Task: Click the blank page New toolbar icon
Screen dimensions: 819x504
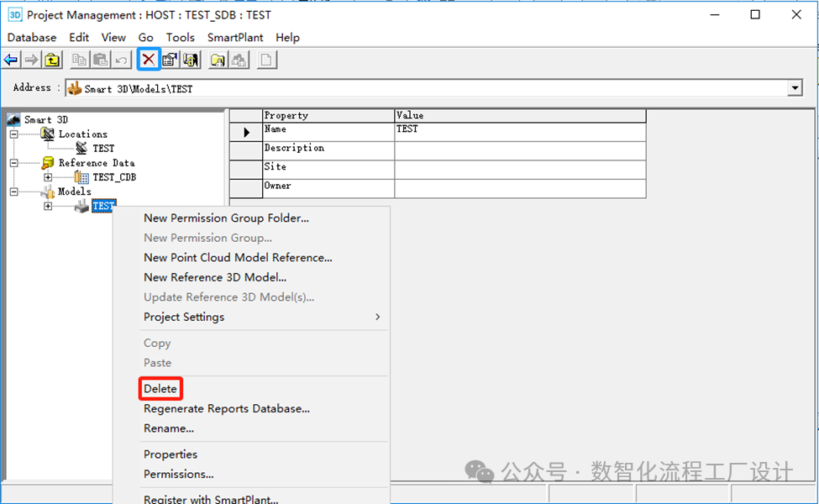Action: click(x=266, y=60)
